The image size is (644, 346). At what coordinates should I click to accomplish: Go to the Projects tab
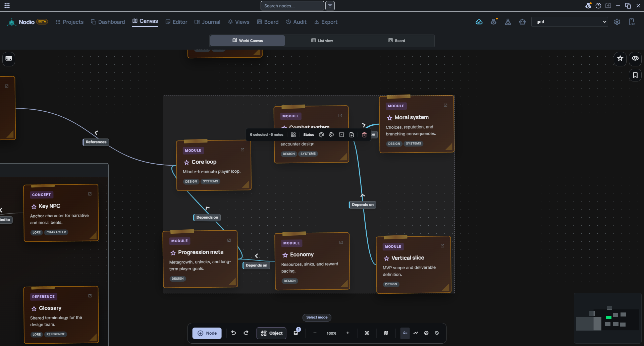(69, 22)
